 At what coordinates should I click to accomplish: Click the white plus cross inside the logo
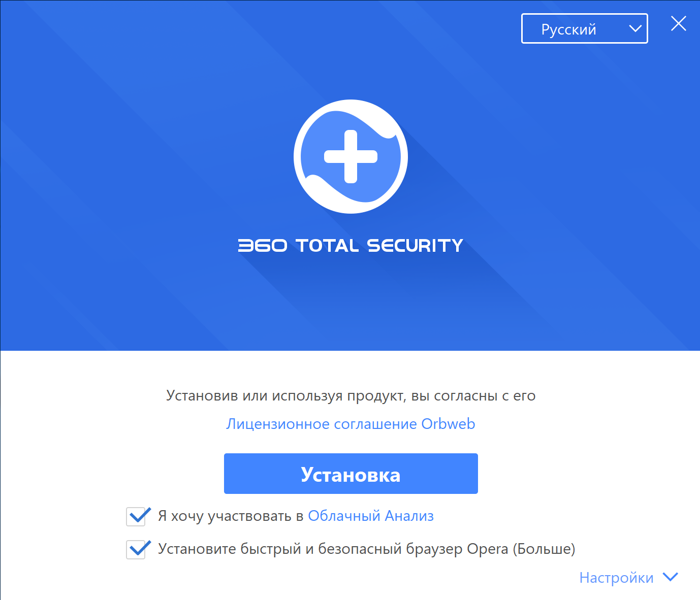(x=351, y=156)
